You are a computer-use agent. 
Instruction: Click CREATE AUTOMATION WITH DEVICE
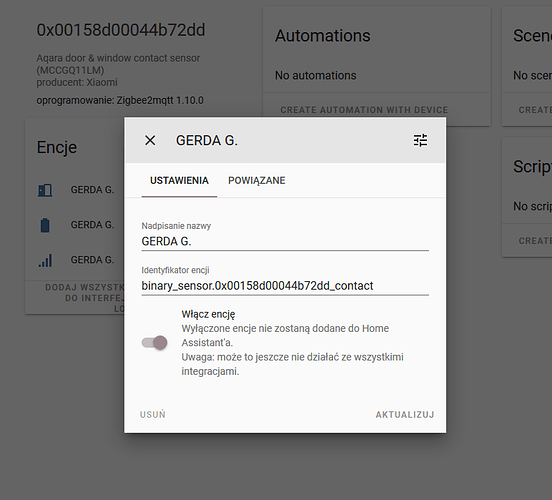point(364,110)
